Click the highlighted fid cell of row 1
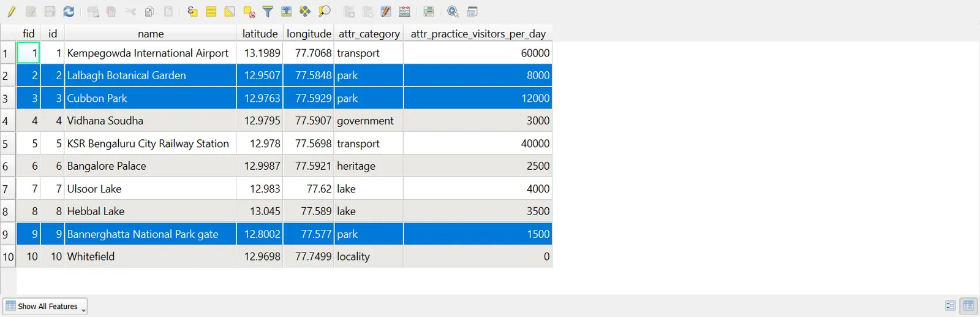The height and width of the screenshot is (317, 980). (x=28, y=53)
